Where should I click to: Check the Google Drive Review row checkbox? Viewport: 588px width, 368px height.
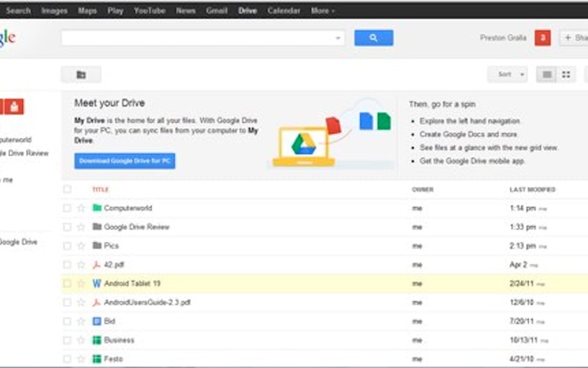point(67,227)
